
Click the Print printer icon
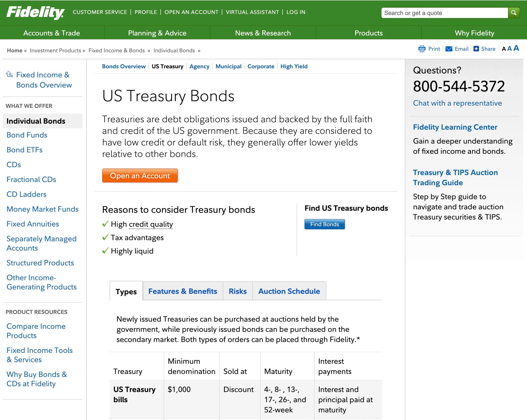(422, 49)
